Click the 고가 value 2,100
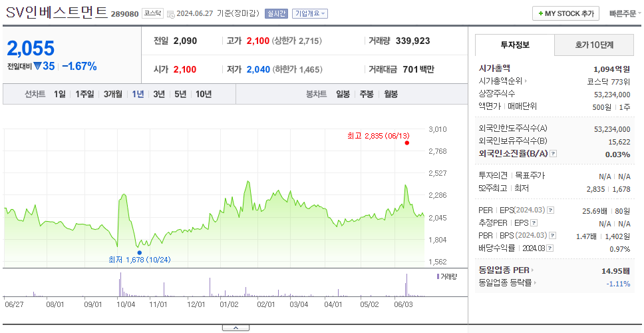This screenshot has width=644, height=333. point(258,41)
